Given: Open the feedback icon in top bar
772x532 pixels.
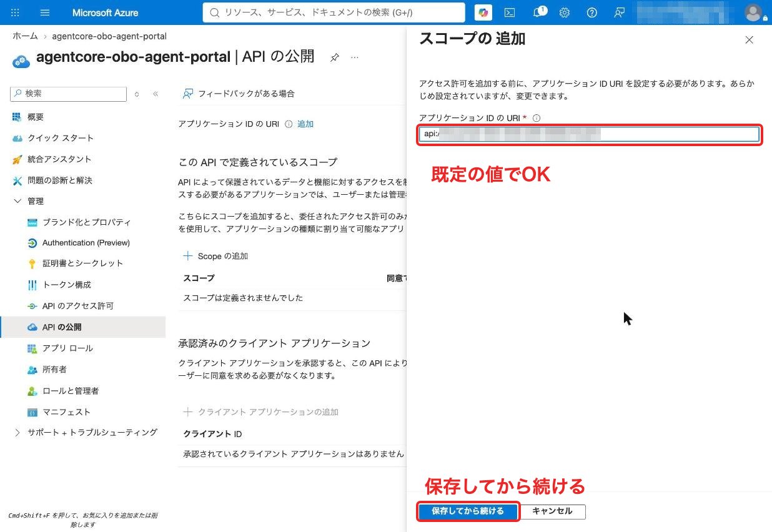Looking at the screenshot, I should 619,12.
